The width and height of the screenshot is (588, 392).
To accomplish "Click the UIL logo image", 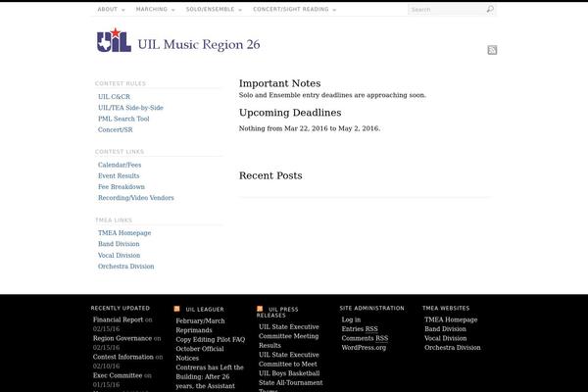I will (x=114, y=40).
